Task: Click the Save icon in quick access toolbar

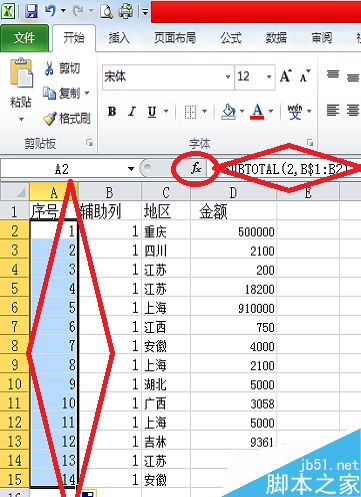Action: 32,11
